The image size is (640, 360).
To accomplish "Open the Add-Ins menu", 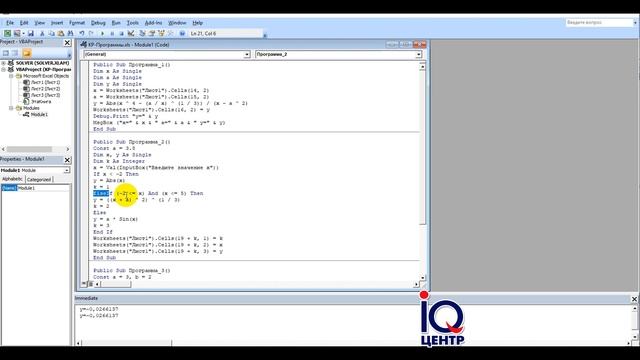I will pyautogui.click(x=153, y=23).
